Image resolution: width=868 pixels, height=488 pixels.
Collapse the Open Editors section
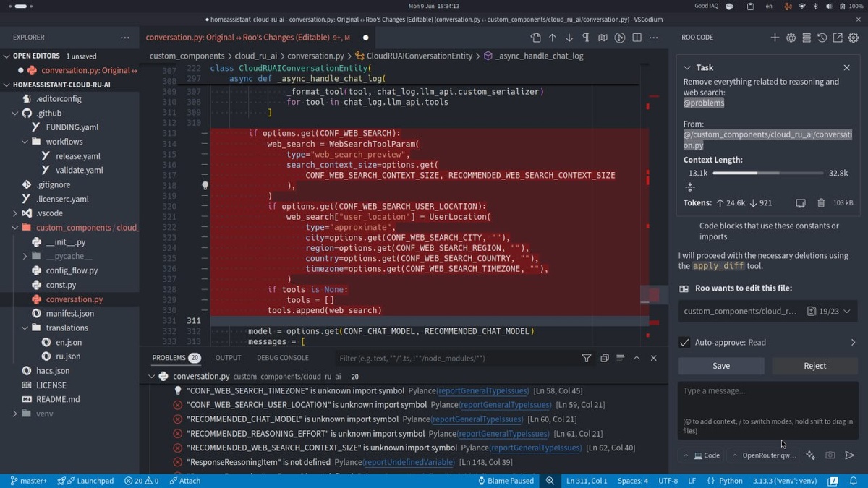7,56
